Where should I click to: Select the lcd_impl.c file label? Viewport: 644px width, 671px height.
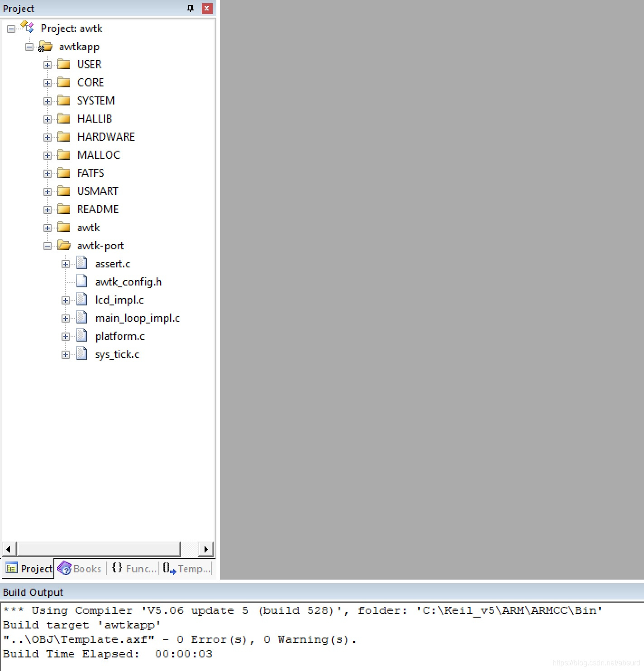(x=119, y=300)
